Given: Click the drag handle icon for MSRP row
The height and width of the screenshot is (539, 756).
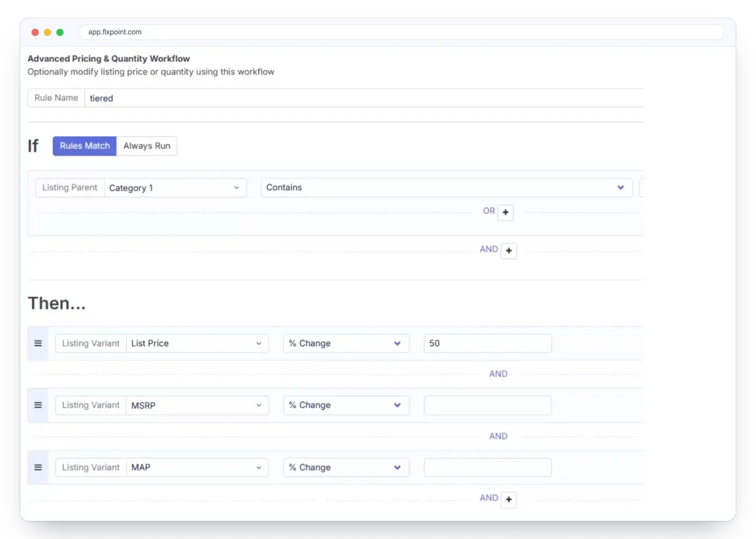Looking at the screenshot, I should pyautogui.click(x=38, y=405).
